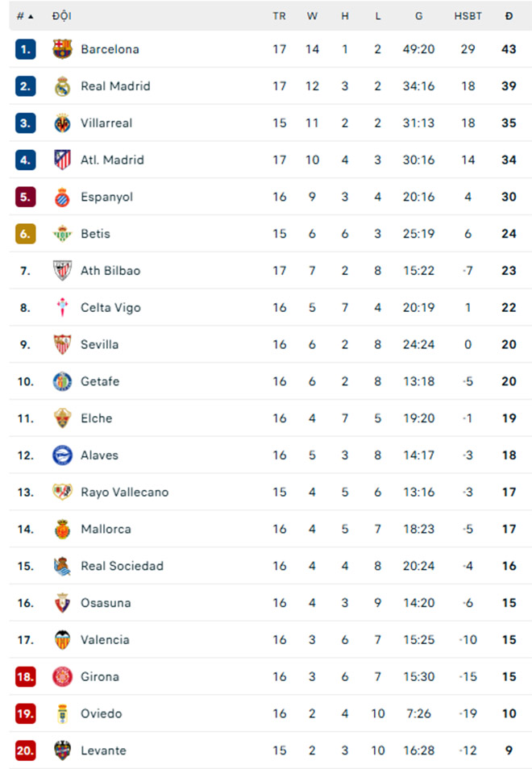Click the Alaves blue crest icon
The height and width of the screenshot is (769, 532).
(x=62, y=455)
